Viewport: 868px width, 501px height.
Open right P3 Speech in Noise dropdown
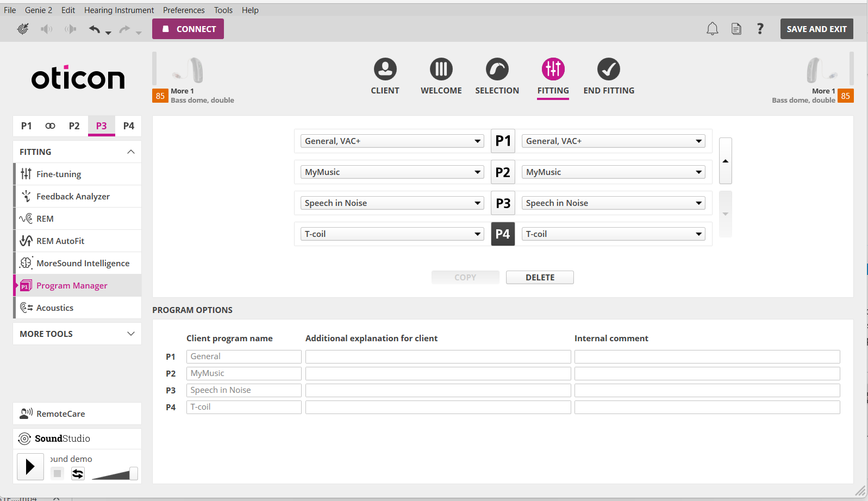(613, 203)
